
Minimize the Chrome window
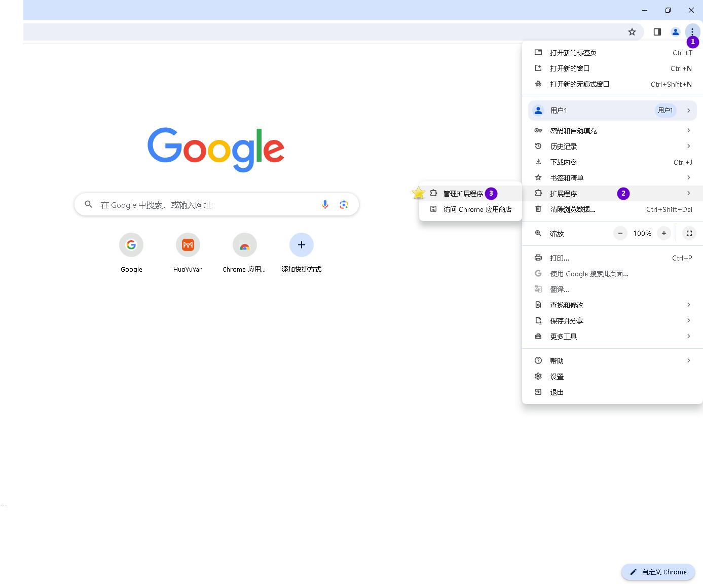645,10
